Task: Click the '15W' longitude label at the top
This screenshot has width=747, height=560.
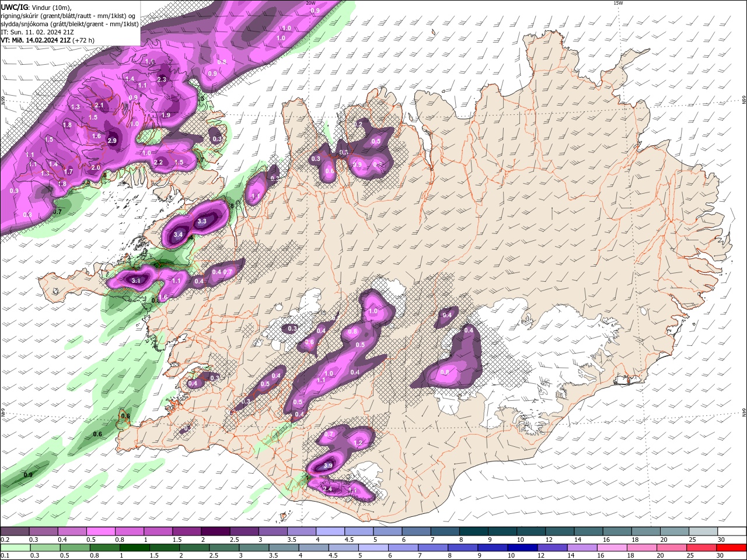Action: (x=618, y=3)
